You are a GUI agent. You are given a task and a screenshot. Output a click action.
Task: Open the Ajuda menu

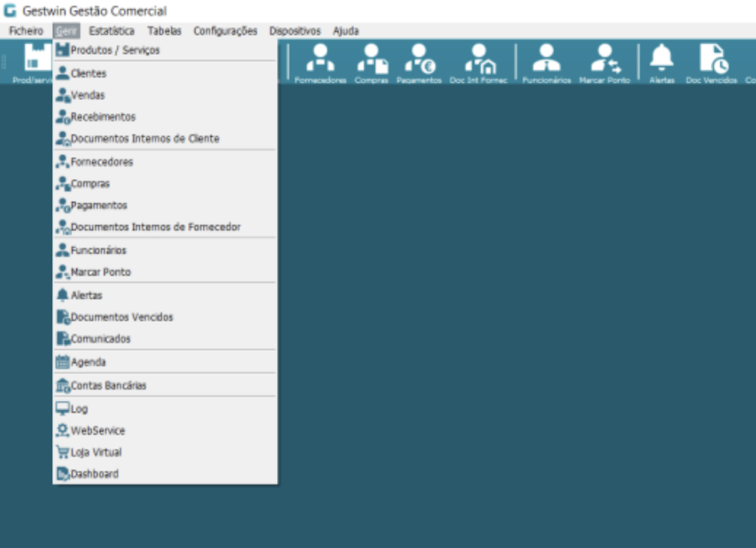point(346,31)
